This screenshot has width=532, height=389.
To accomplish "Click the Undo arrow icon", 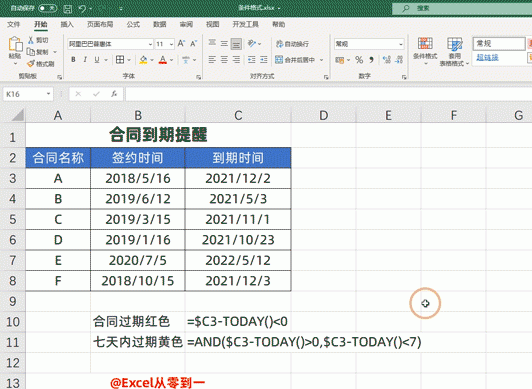I will pos(82,8).
